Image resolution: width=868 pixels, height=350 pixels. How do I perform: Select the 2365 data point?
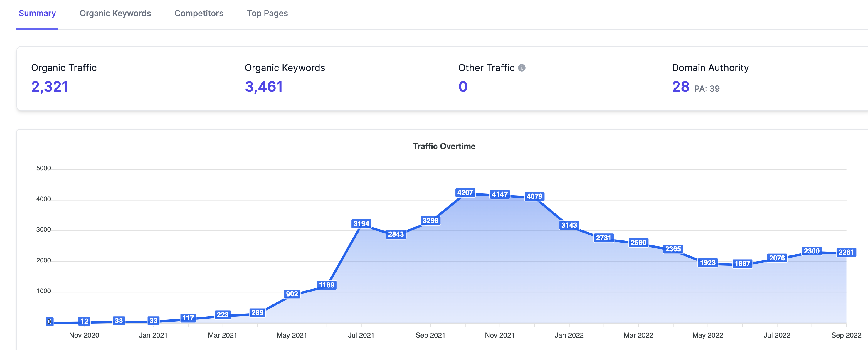pyautogui.click(x=673, y=249)
